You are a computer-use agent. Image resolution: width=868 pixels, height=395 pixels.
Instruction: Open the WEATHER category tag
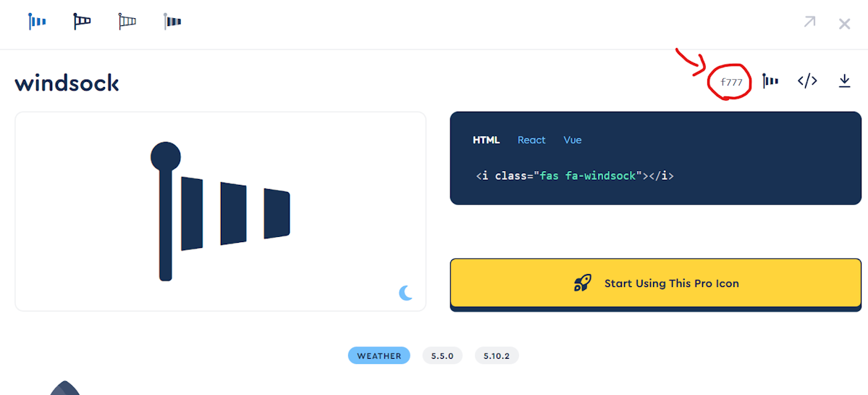pyautogui.click(x=379, y=356)
